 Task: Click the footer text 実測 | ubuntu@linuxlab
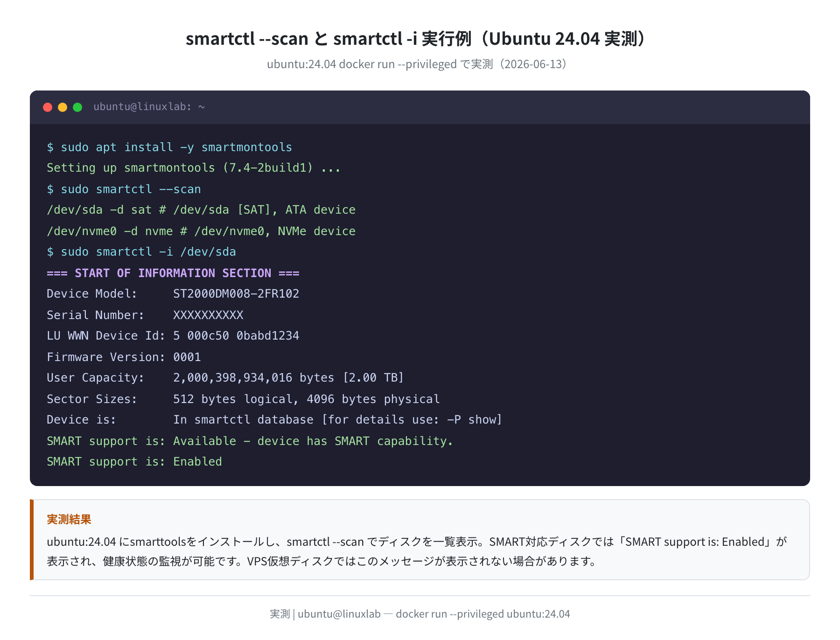(x=420, y=614)
